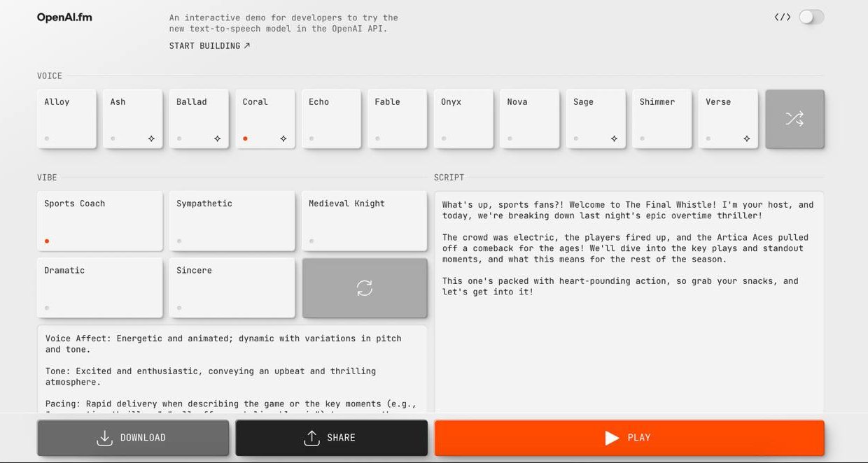Viewport: 868px width, 463px height.
Task: Open the START BUILDING link
Action: click(x=209, y=45)
